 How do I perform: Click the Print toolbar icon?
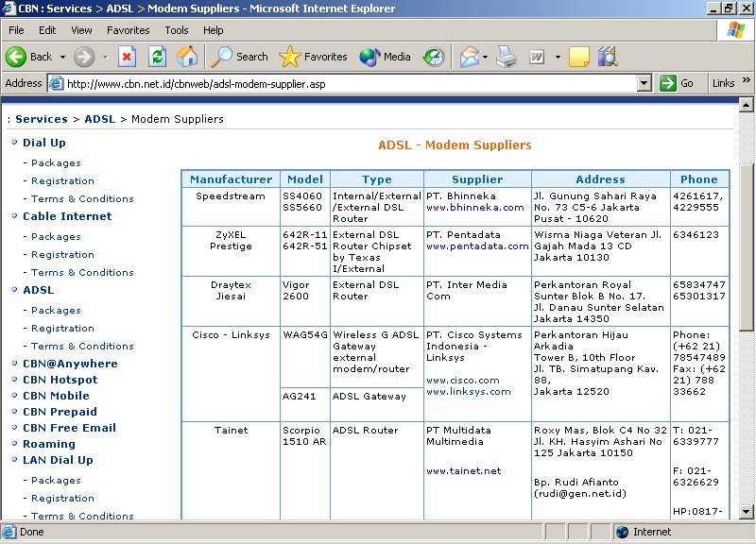[x=507, y=57]
